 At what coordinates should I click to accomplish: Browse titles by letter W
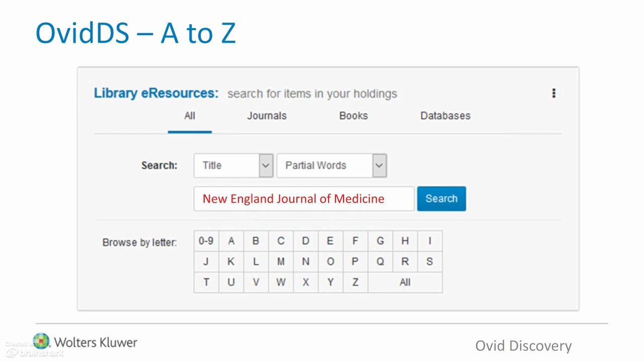[x=281, y=282]
